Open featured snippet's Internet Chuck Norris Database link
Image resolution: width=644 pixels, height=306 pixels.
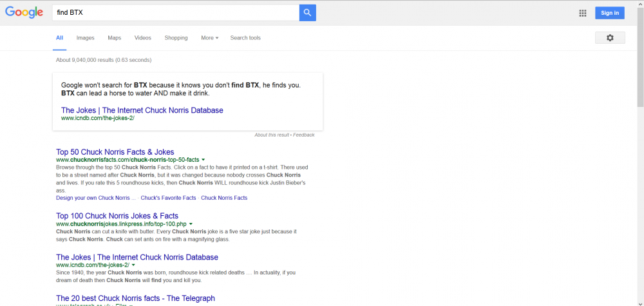(142, 110)
